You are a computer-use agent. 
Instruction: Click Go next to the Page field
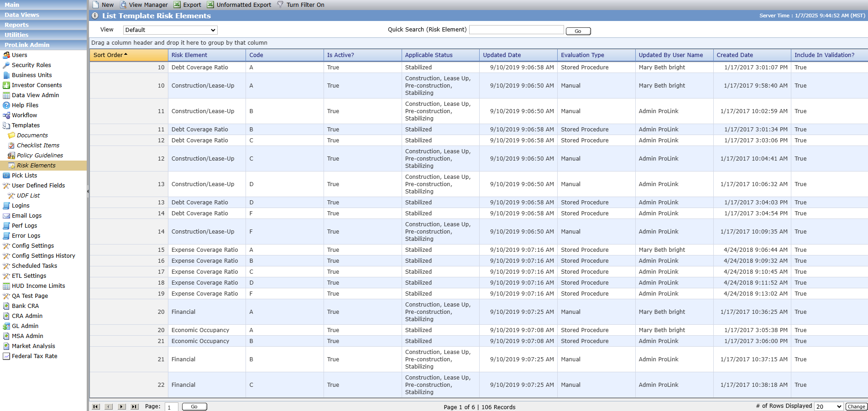[x=194, y=406]
